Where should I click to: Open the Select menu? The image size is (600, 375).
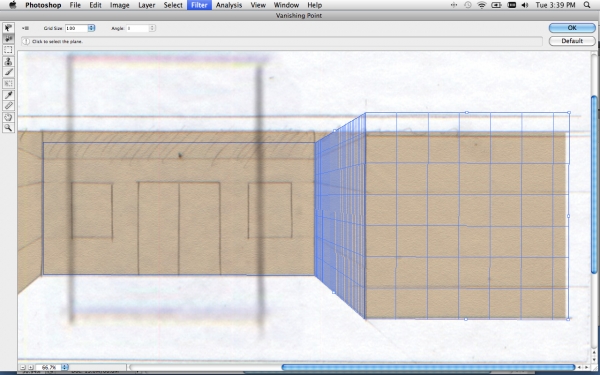point(173,5)
